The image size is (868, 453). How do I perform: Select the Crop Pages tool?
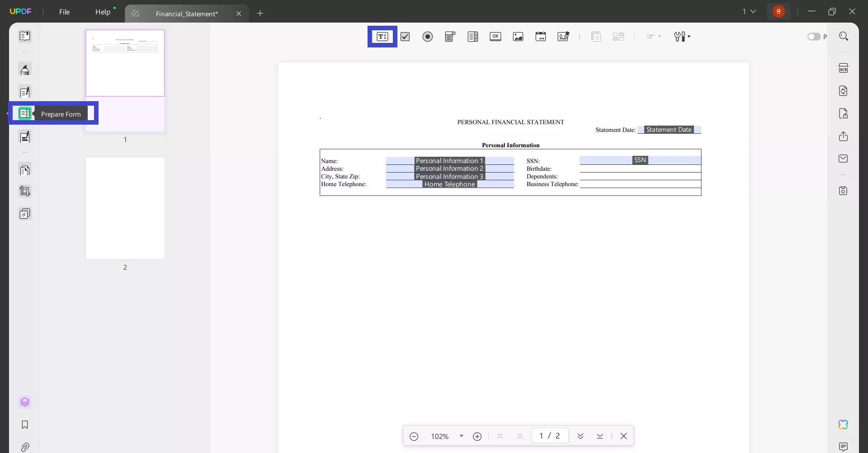click(x=25, y=191)
